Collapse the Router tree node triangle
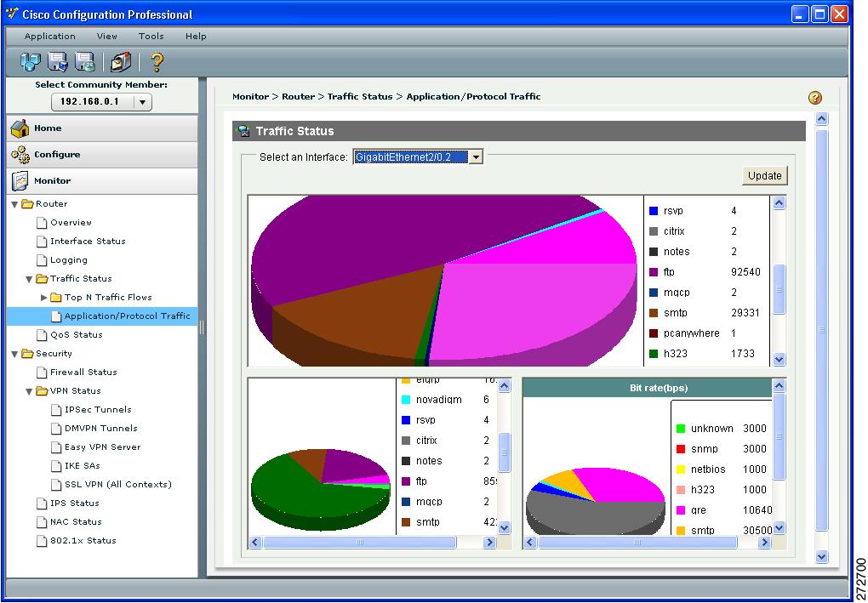This screenshot has width=868, height=603. (x=15, y=204)
